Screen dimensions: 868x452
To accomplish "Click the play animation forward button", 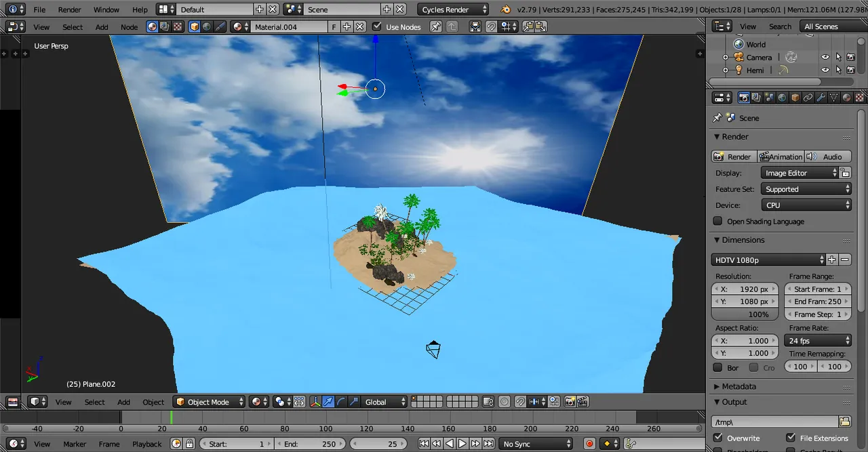I will (462, 444).
